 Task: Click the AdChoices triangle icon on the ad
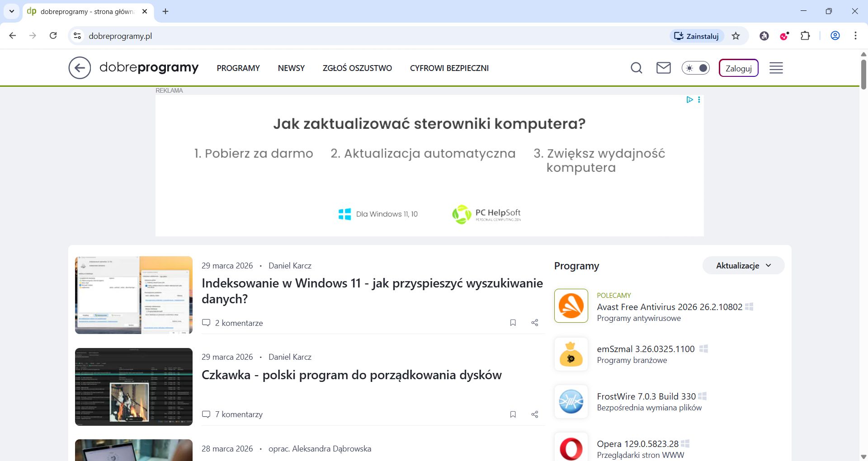click(x=689, y=99)
